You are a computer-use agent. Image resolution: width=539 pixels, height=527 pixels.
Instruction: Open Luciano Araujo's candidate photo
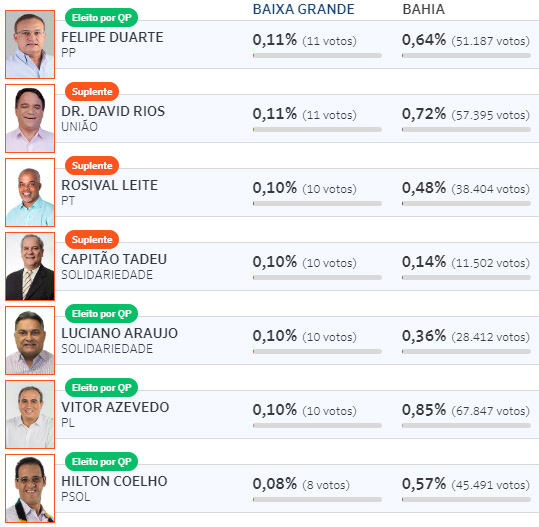pos(30,340)
